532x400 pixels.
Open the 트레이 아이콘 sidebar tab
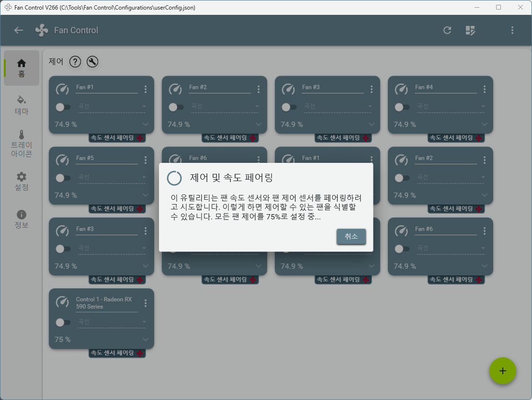click(x=22, y=144)
